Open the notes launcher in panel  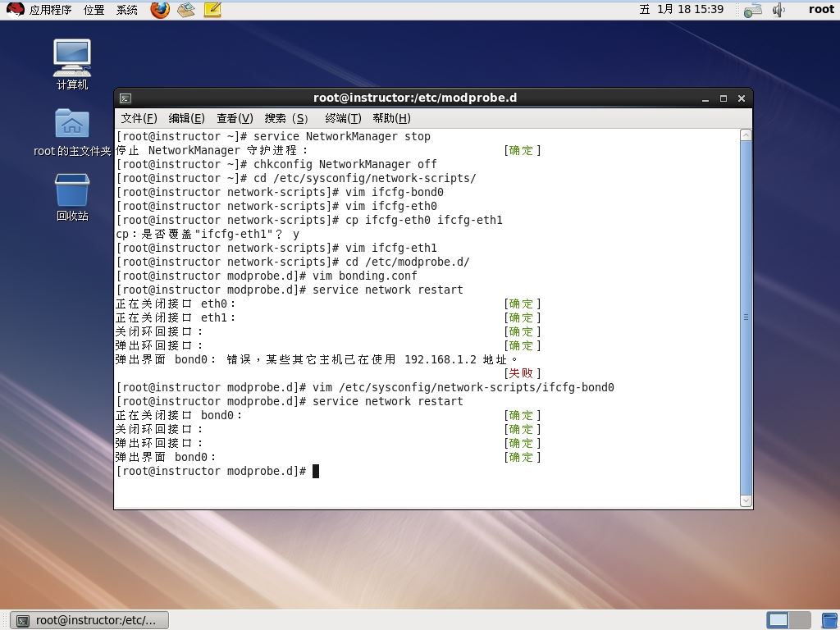(x=212, y=10)
